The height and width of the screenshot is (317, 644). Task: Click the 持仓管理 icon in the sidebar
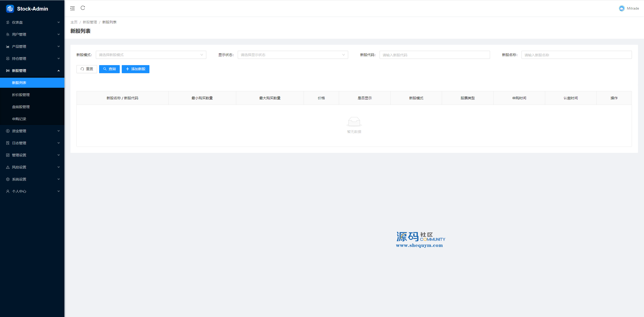[8, 59]
